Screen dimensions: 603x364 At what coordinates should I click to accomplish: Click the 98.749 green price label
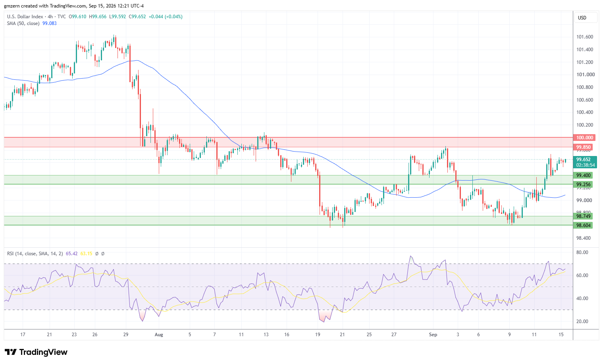584,216
